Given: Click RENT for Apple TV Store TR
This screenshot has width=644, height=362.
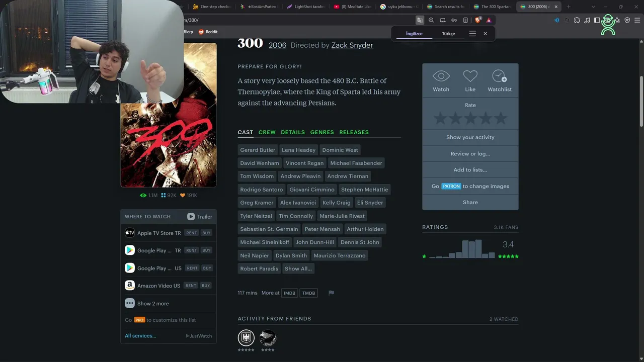Looking at the screenshot, I should (191, 233).
